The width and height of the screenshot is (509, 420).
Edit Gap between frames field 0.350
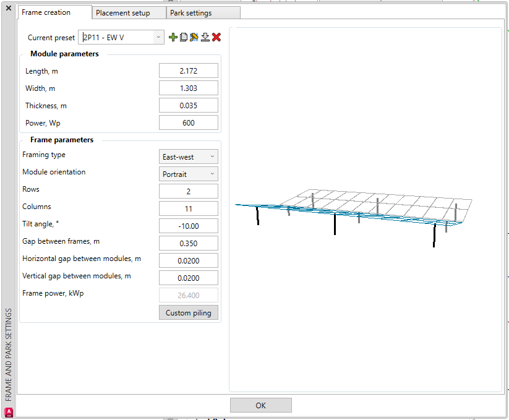(x=189, y=243)
